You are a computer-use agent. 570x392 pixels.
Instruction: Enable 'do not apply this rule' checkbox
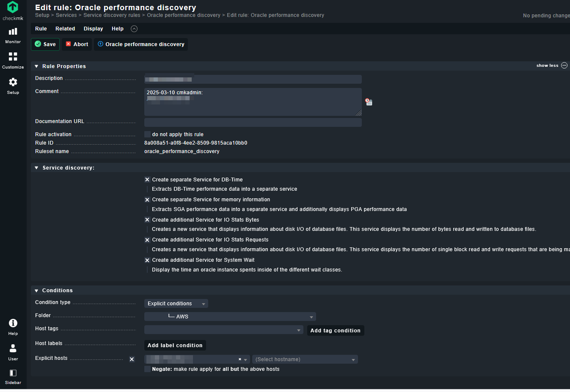147,134
